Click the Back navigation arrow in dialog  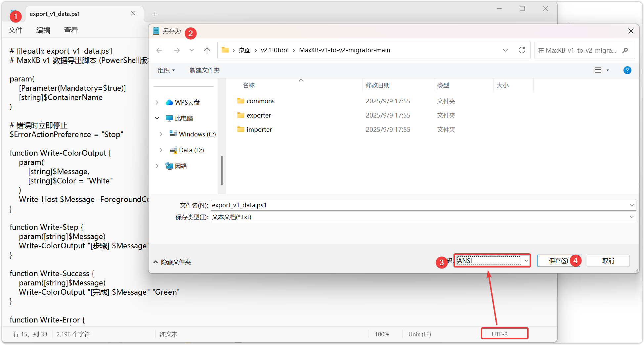[159, 50]
